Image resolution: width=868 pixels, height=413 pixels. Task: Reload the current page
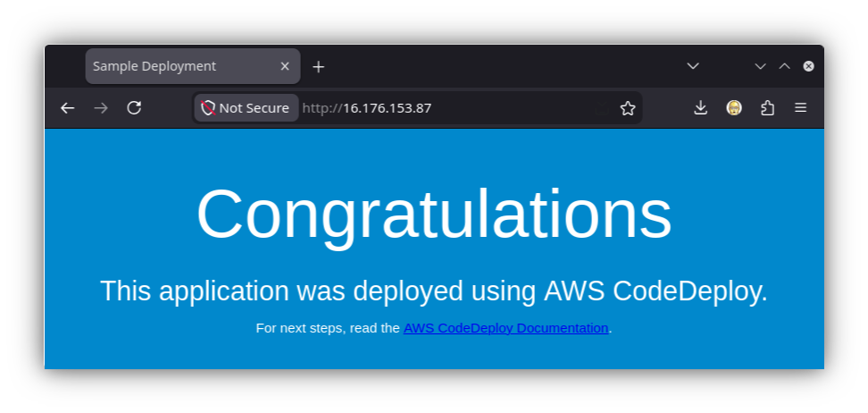click(x=134, y=108)
